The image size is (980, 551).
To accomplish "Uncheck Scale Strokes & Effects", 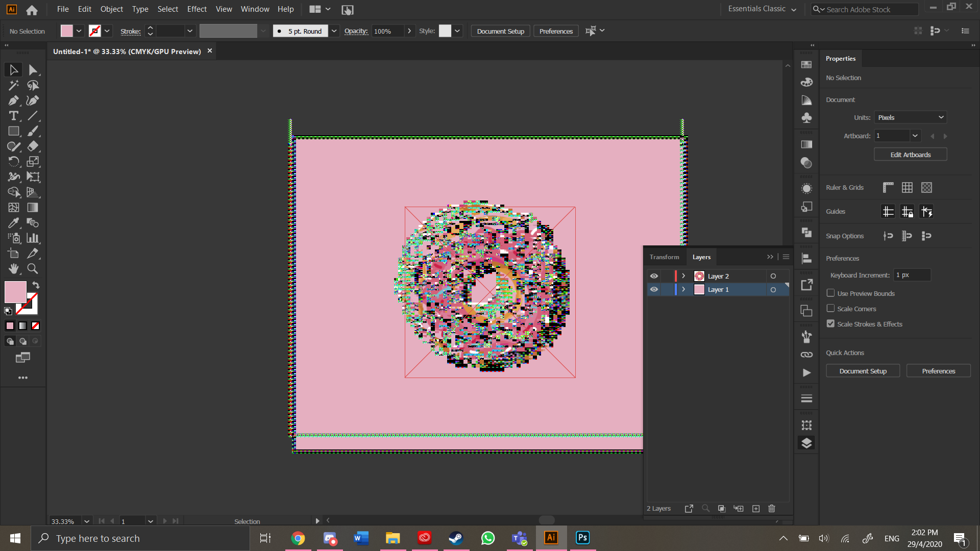I will [x=831, y=324].
